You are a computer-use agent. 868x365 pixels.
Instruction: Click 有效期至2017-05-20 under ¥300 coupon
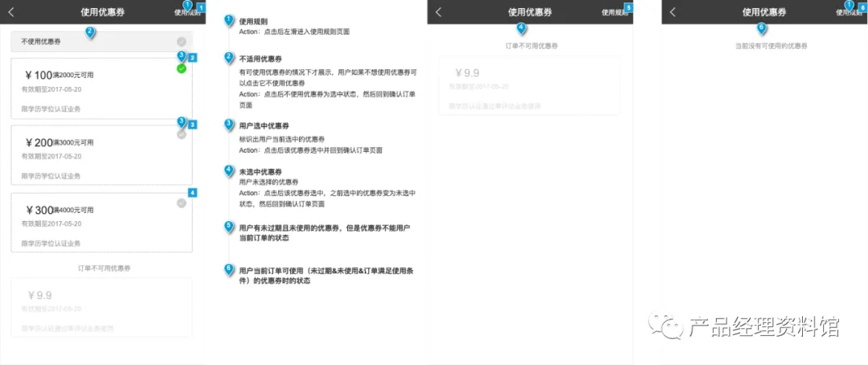click(x=51, y=224)
